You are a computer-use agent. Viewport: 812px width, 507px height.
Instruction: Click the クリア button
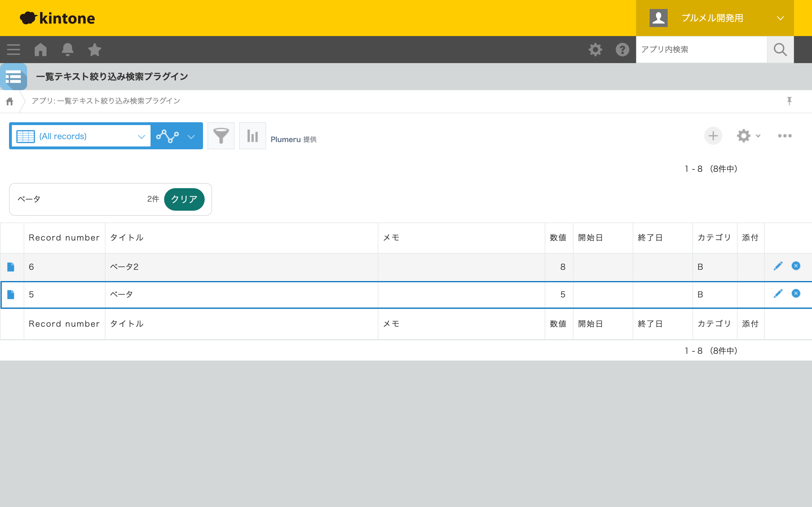tap(184, 199)
